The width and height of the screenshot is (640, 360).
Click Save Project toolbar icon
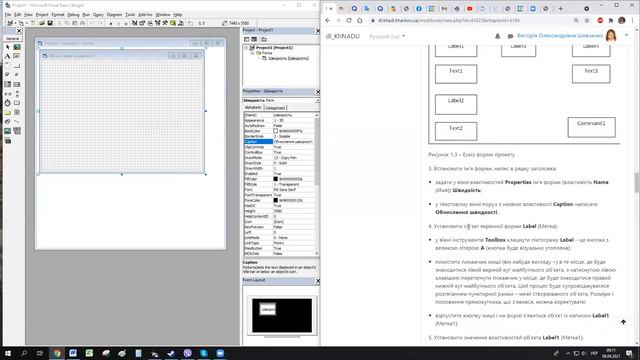pyautogui.click(x=50, y=23)
